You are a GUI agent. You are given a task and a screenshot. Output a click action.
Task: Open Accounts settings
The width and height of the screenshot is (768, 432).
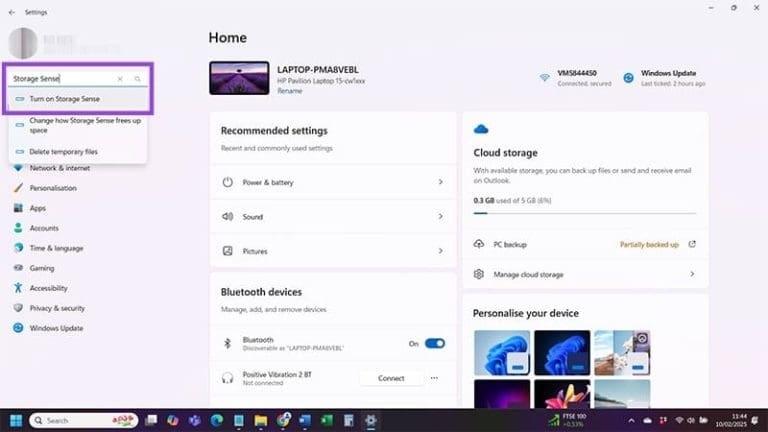click(44, 228)
